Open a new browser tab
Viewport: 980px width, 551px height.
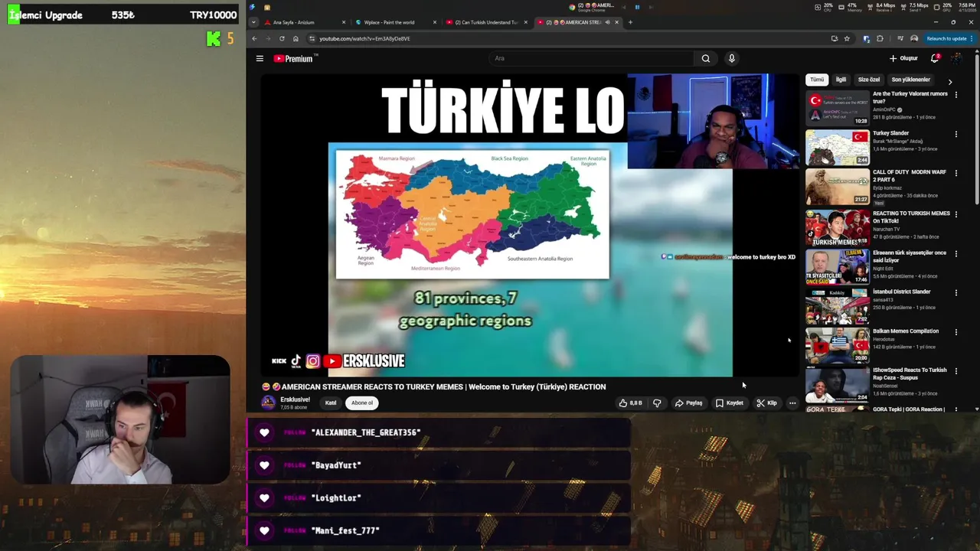click(x=631, y=22)
